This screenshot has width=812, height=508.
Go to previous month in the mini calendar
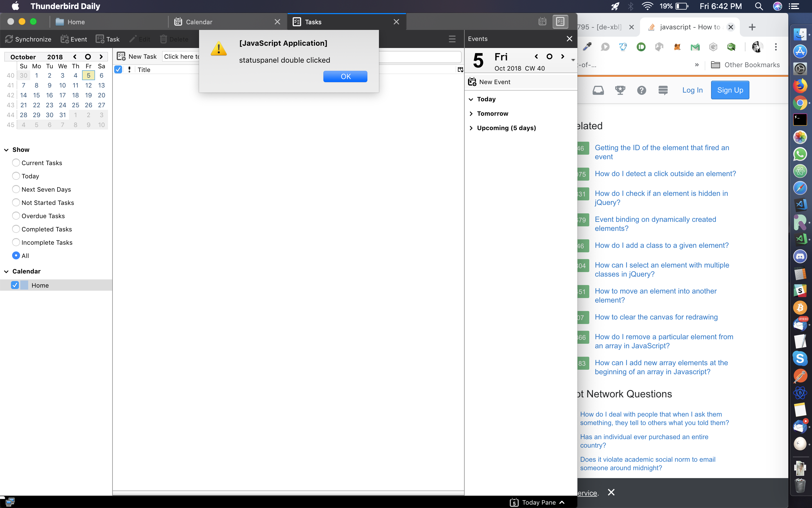click(x=74, y=57)
